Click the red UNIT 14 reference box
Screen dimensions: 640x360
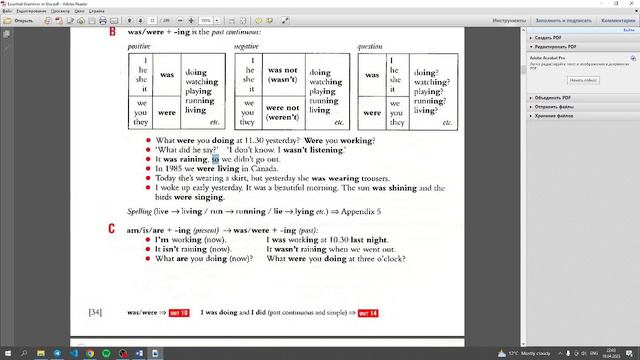[x=368, y=313]
